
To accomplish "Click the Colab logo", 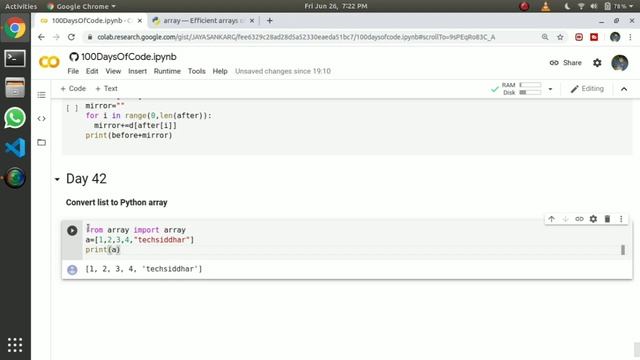I will (49, 62).
